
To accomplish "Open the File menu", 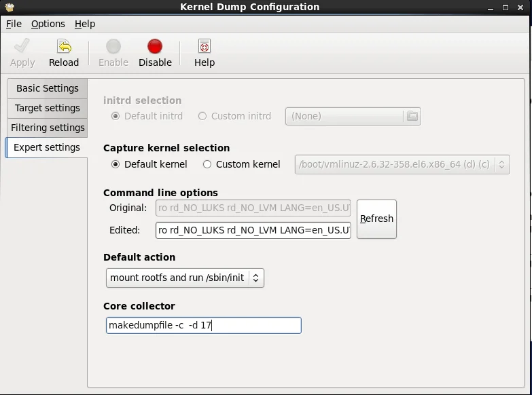I will click(x=14, y=24).
